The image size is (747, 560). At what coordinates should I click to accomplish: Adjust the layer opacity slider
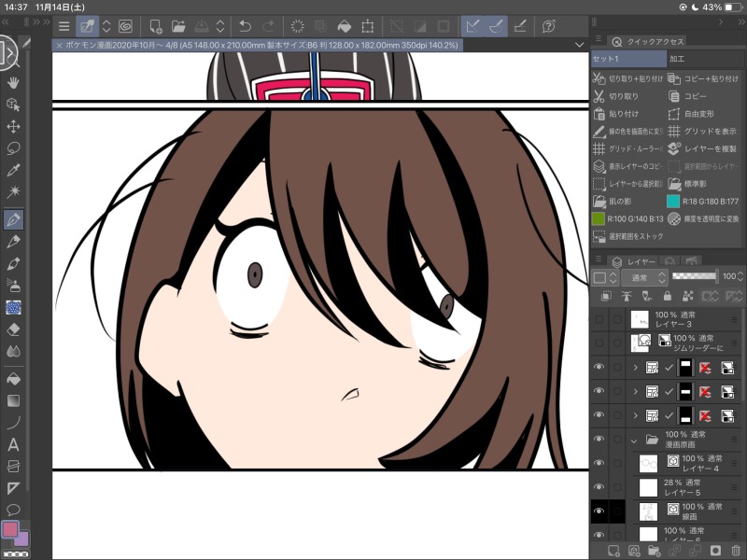(x=694, y=275)
